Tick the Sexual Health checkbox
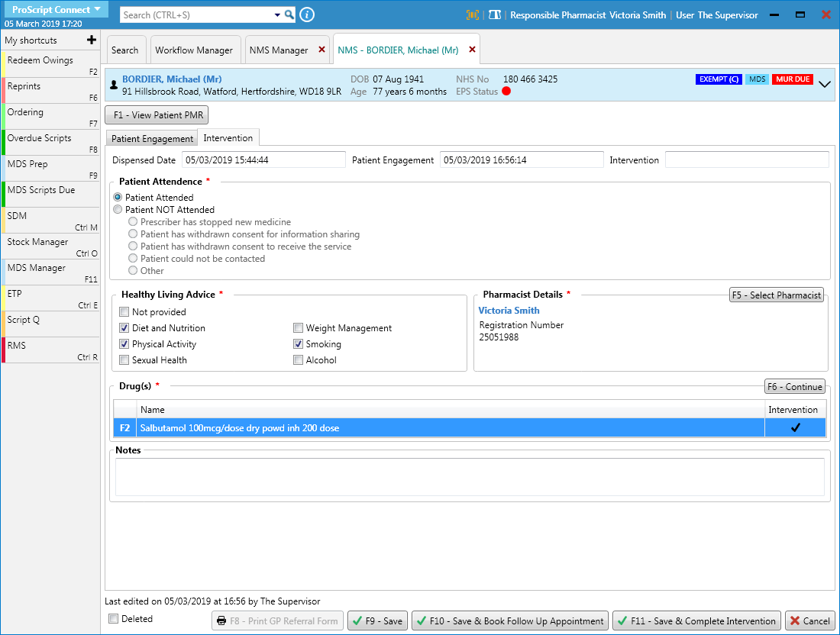840x635 pixels. coord(124,359)
